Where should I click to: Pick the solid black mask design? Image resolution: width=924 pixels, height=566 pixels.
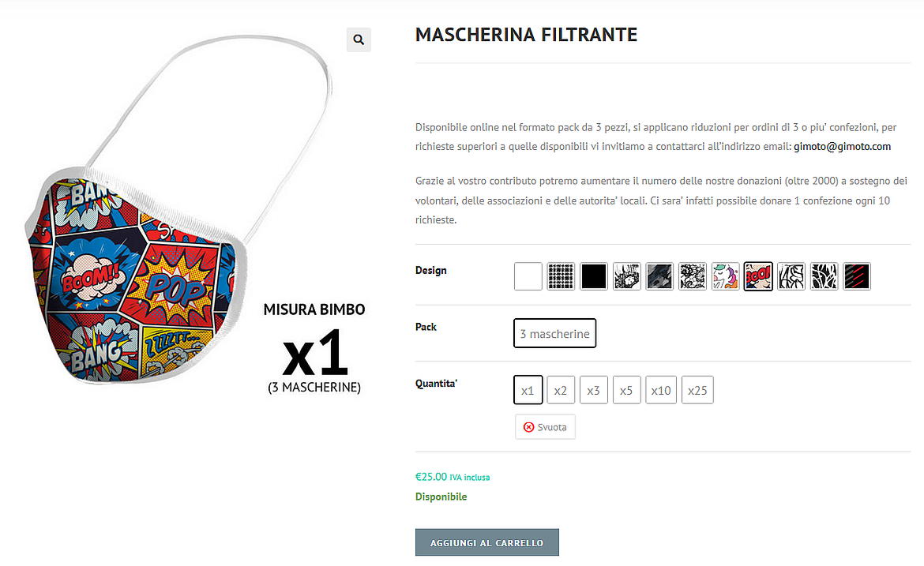coord(593,276)
